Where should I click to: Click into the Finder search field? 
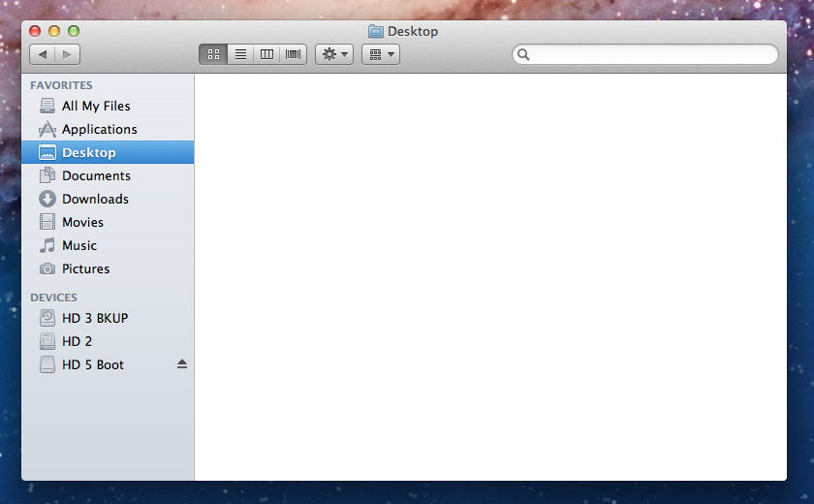coord(645,54)
